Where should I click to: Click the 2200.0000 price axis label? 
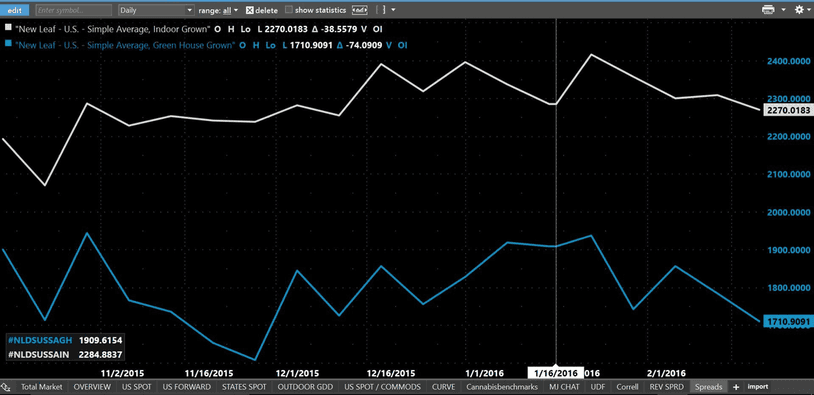click(x=788, y=137)
